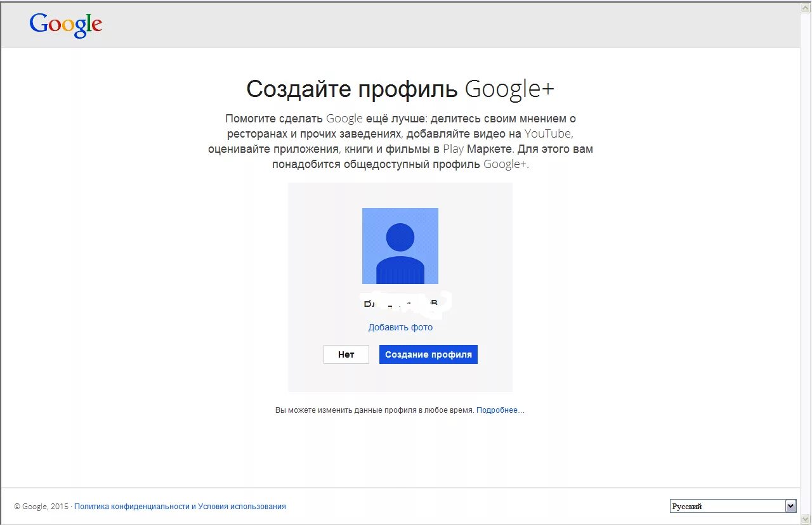Click the up arrow of the page scrollbar

[806, 7]
